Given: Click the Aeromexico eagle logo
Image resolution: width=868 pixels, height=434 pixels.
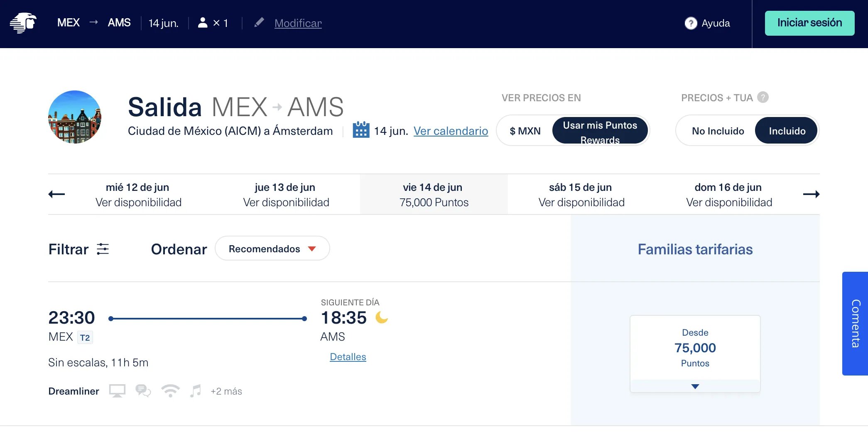Looking at the screenshot, I should [x=23, y=23].
